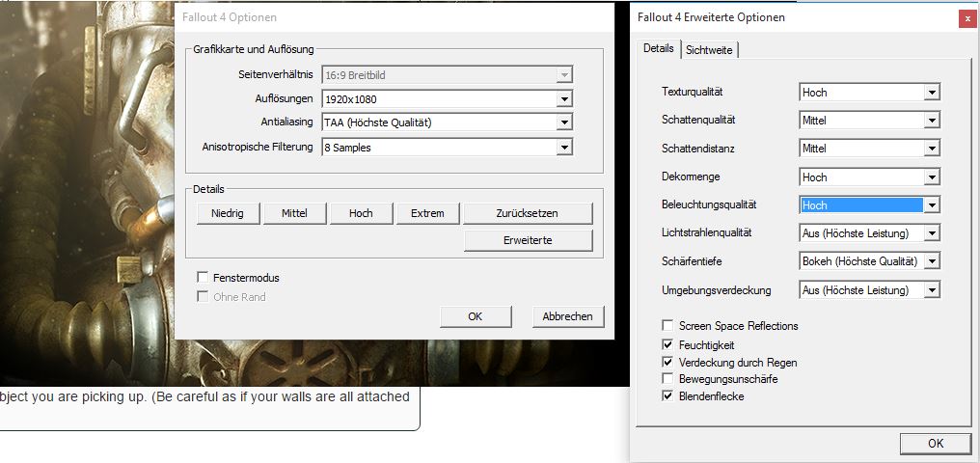Switch to the Sichtweite tab
Viewport: 980px width, 463px height.
[709, 50]
